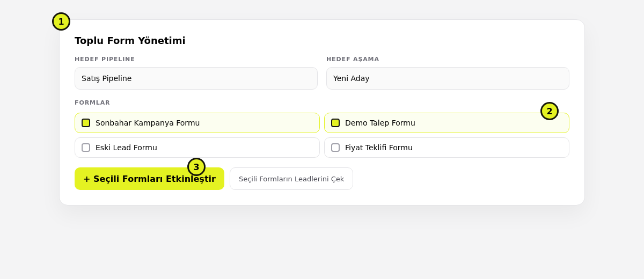Click the Eski Lead Formu label text

tap(126, 148)
